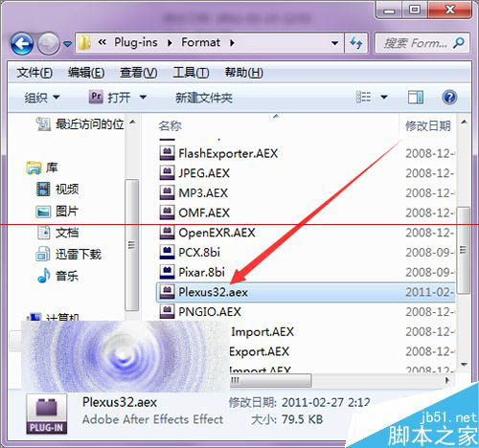Open the 工具(T) menu
This screenshot has height=448, width=479.
(191, 73)
